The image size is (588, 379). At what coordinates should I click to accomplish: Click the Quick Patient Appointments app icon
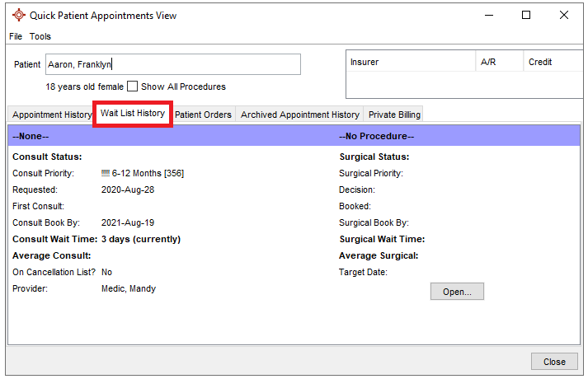(x=18, y=15)
